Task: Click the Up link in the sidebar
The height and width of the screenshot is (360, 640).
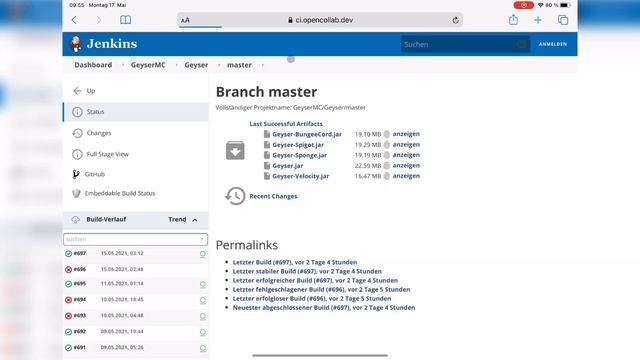Action: click(91, 91)
